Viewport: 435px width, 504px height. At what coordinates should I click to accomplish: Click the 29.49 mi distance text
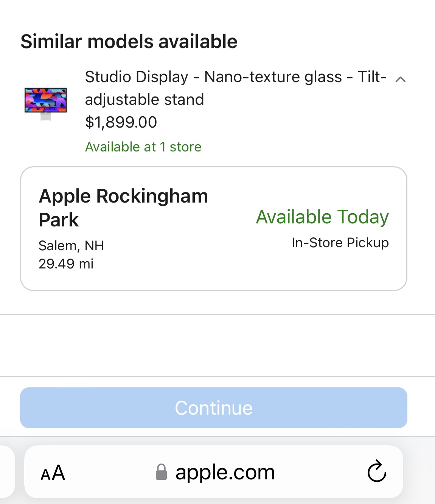click(x=66, y=264)
